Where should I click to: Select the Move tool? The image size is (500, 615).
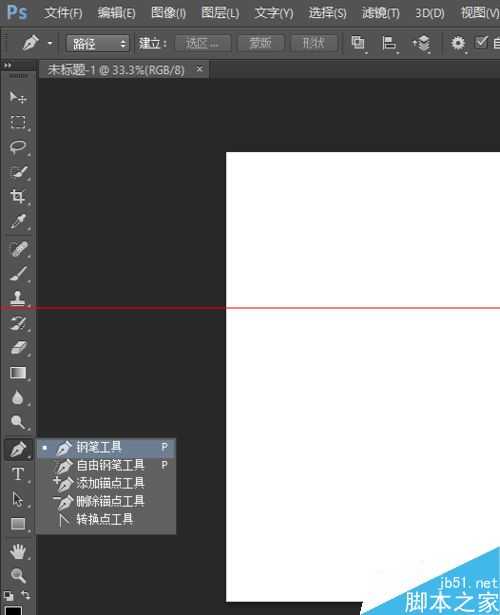pyautogui.click(x=18, y=97)
